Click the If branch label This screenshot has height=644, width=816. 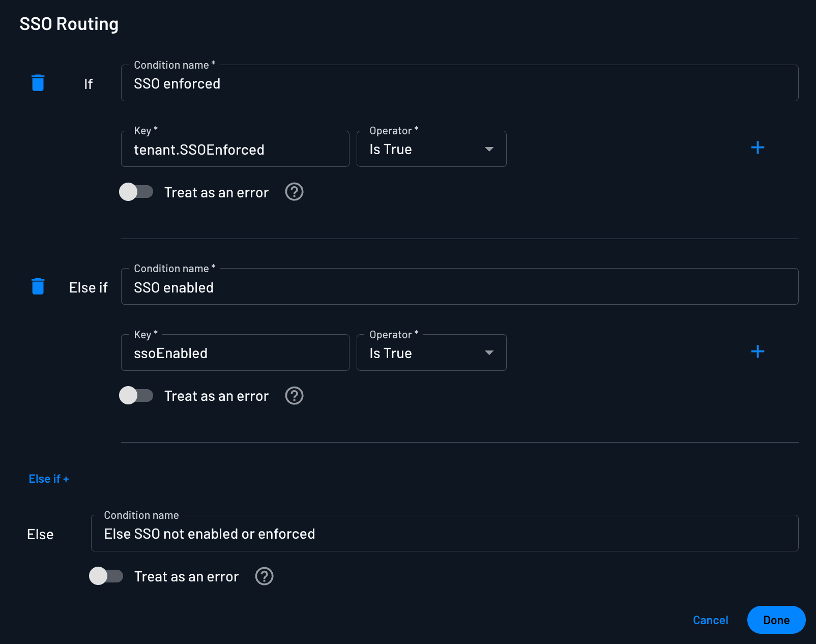(88, 84)
